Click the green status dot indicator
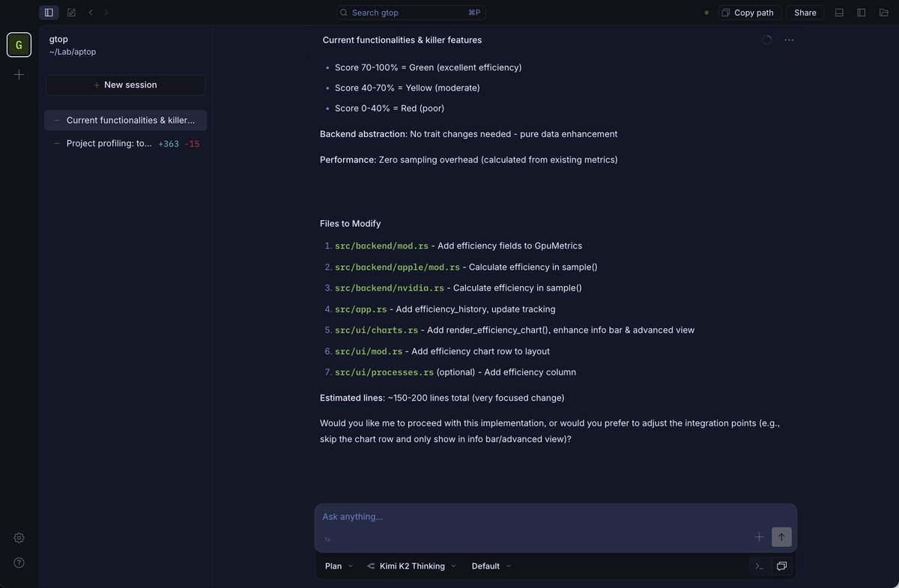The width and height of the screenshot is (899, 588). [706, 13]
